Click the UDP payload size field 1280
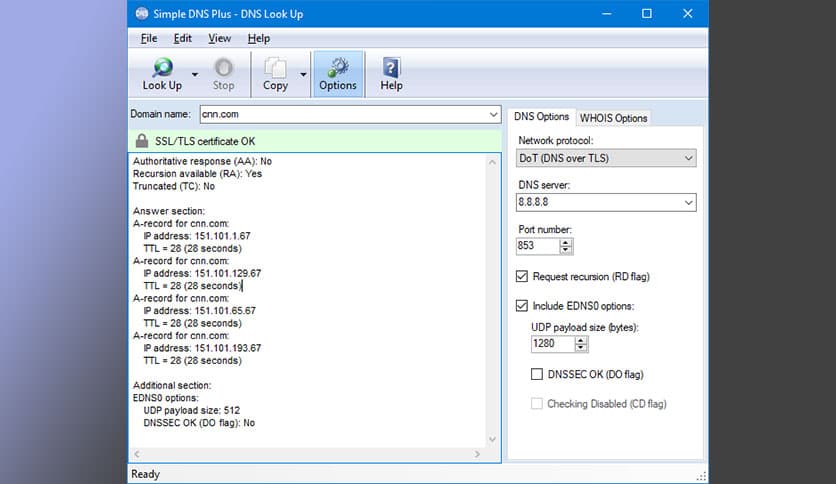The width and height of the screenshot is (836, 484). (553, 344)
